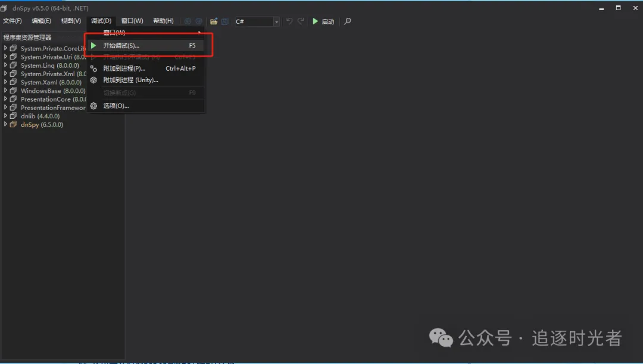Viewport: 643px width, 364px height.
Task: Expand the System.Linq tree node
Action: pyautogui.click(x=5, y=65)
